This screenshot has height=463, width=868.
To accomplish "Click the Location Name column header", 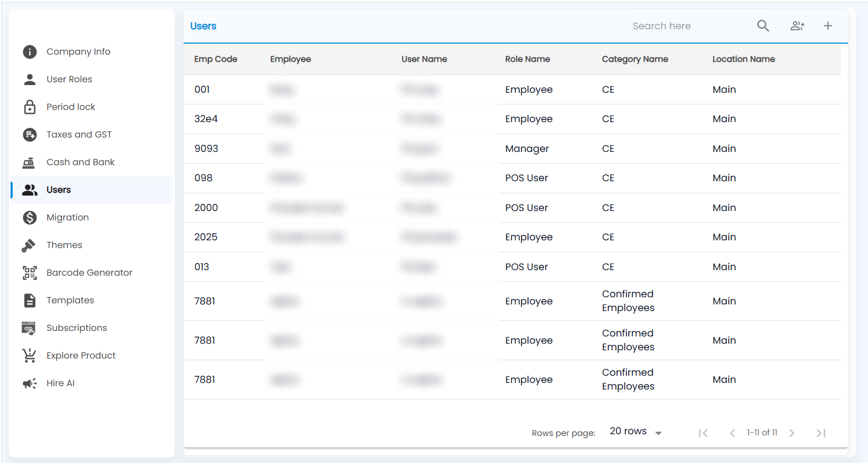I will click(744, 59).
